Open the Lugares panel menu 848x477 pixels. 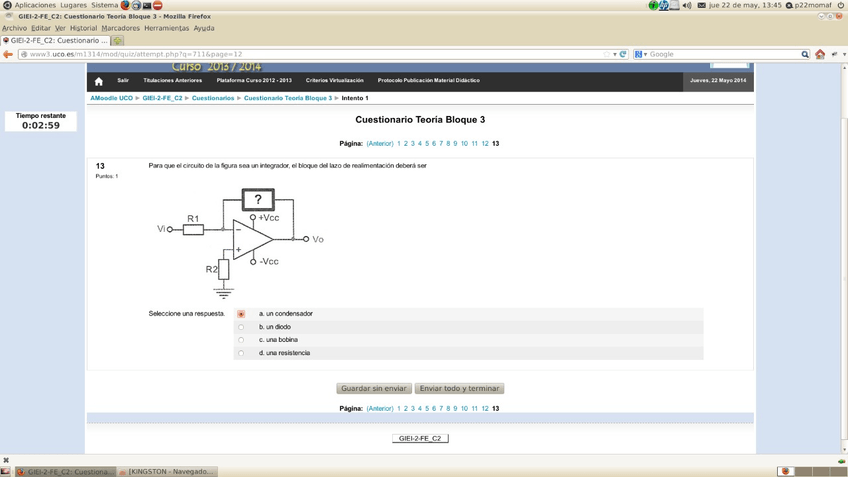(74, 5)
